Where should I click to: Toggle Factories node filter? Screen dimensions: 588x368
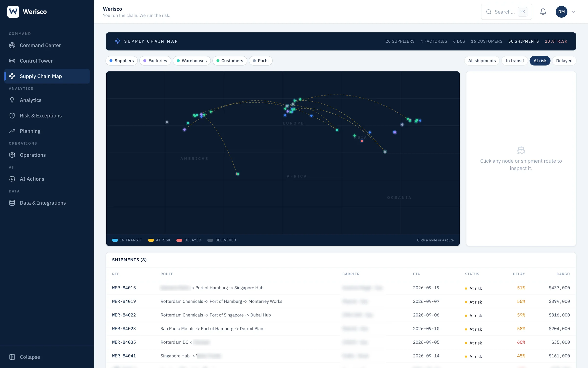(x=155, y=61)
